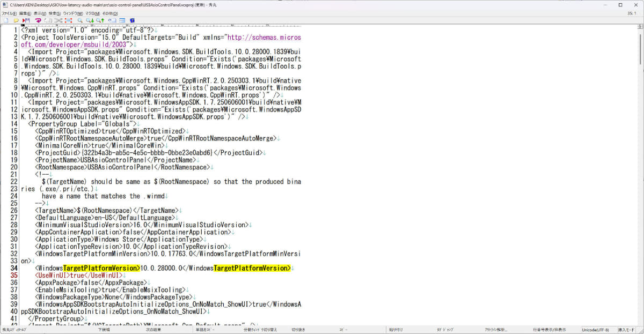Click the EnableMsixTooling true line

(110, 290)
